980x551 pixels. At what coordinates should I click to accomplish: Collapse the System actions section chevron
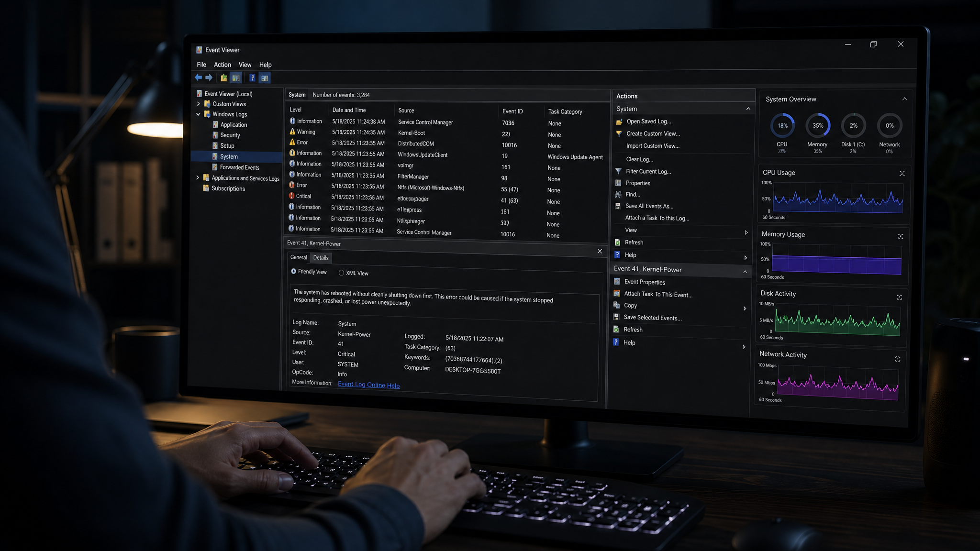click(x=748, y=109)
